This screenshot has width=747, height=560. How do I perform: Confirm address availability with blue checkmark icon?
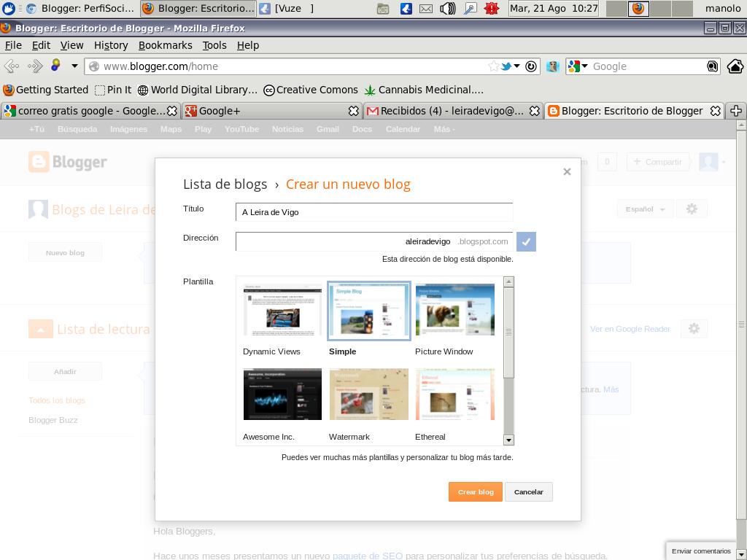[526, 241]
